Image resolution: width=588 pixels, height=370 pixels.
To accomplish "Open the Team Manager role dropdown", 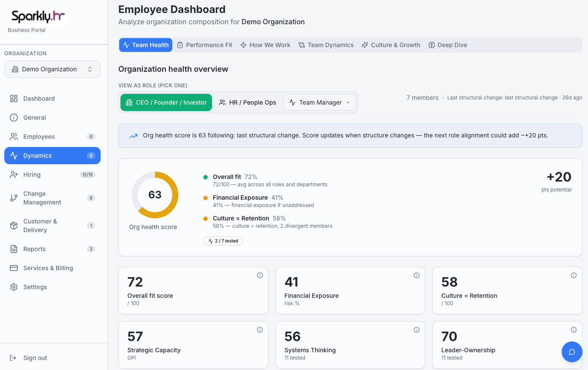I will (x=319, y=102).
